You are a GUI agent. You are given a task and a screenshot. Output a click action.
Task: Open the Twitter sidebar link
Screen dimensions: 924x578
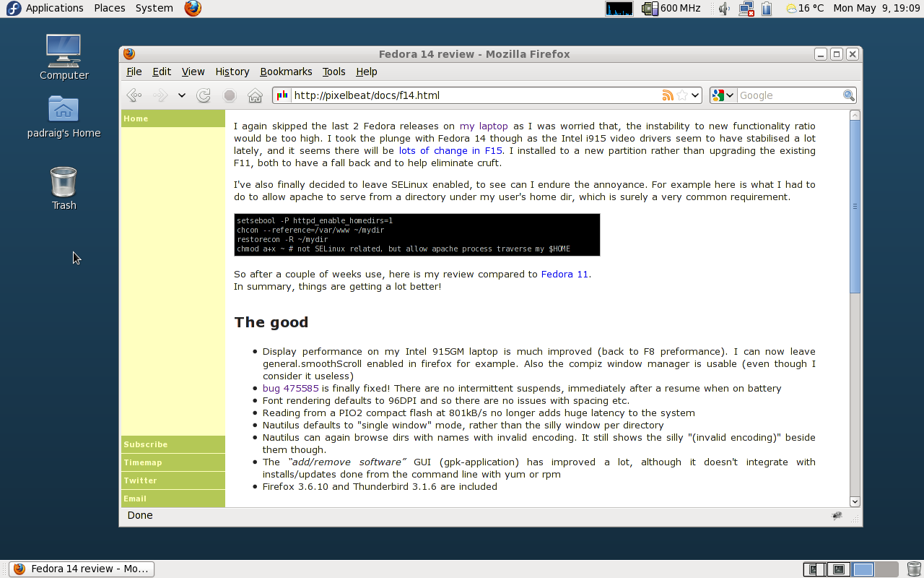[x=173, y=480]
